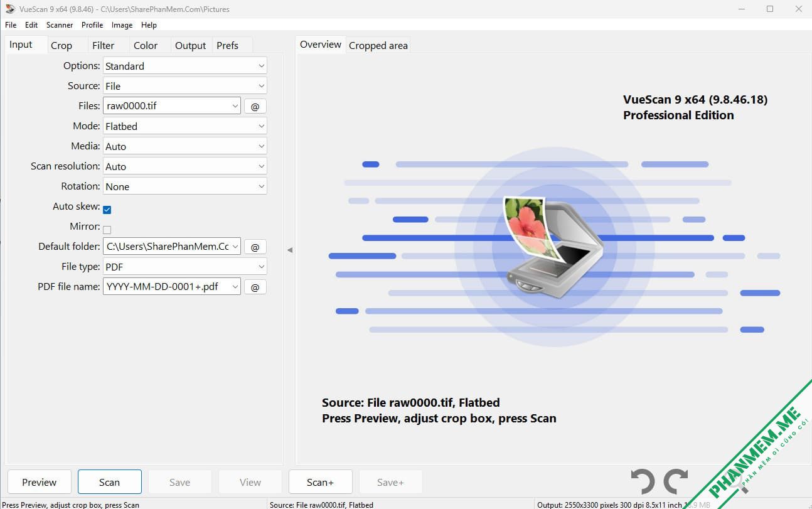Open the Media dropdown
Viewport: 812px width, 509px height.
(184, 146)
